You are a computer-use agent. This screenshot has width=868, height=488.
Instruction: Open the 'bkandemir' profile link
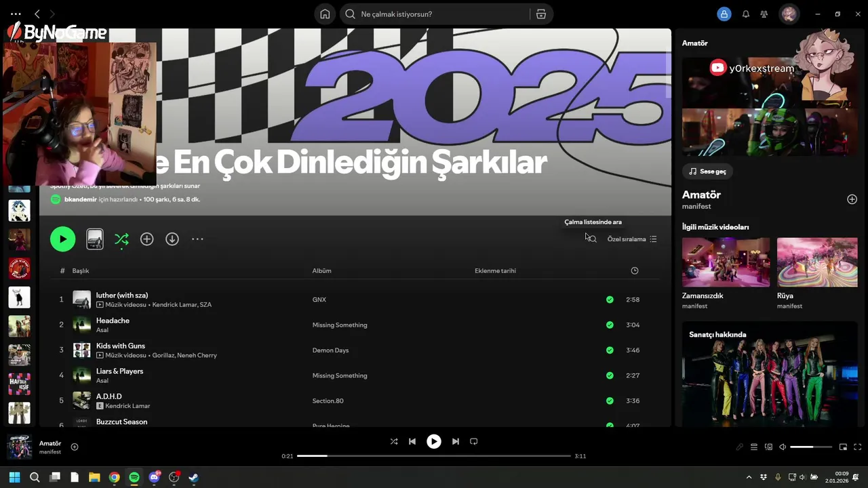click(80, 200)
